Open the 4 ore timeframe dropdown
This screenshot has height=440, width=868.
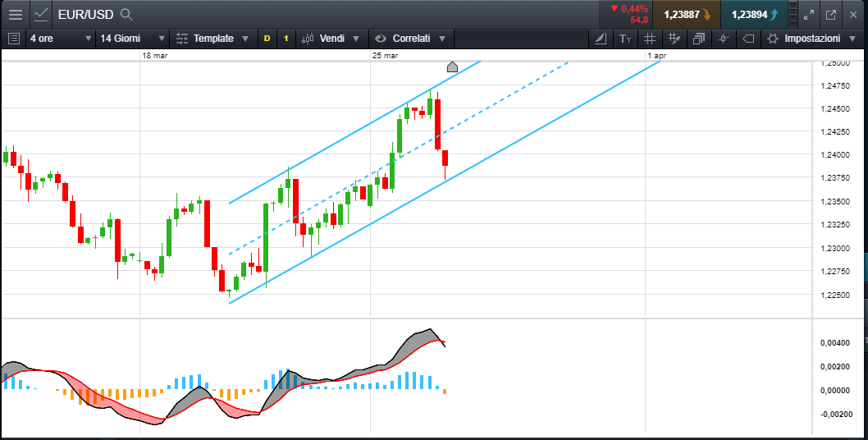[x=61, y=39]
